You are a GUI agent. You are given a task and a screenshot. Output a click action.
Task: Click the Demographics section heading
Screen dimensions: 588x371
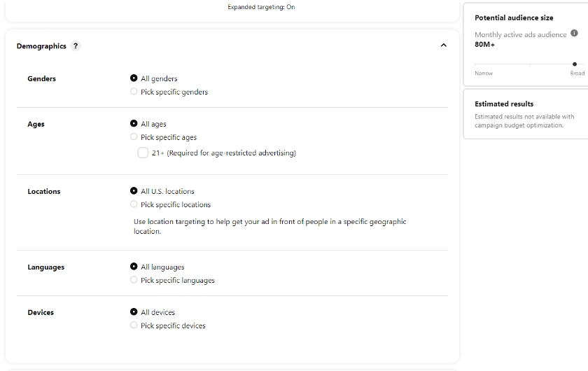pyautogui.click(x=41, y=46)
